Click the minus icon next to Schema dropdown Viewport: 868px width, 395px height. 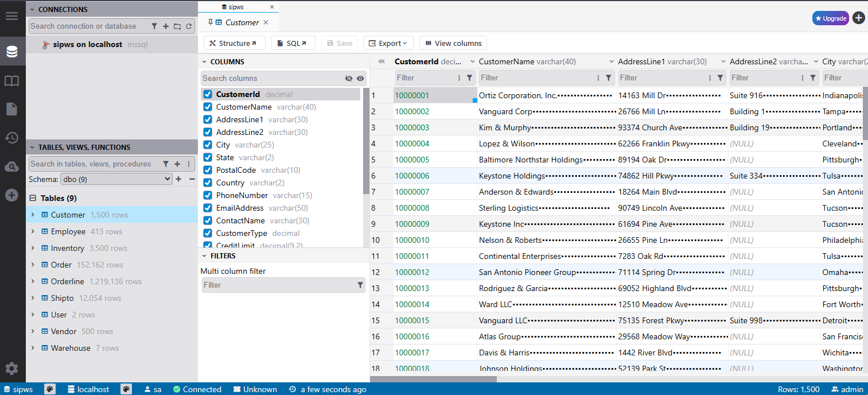tap(192, 179)
